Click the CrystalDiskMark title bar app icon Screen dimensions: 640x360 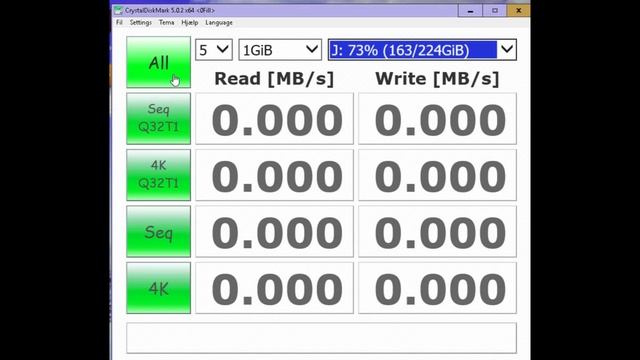118,10
